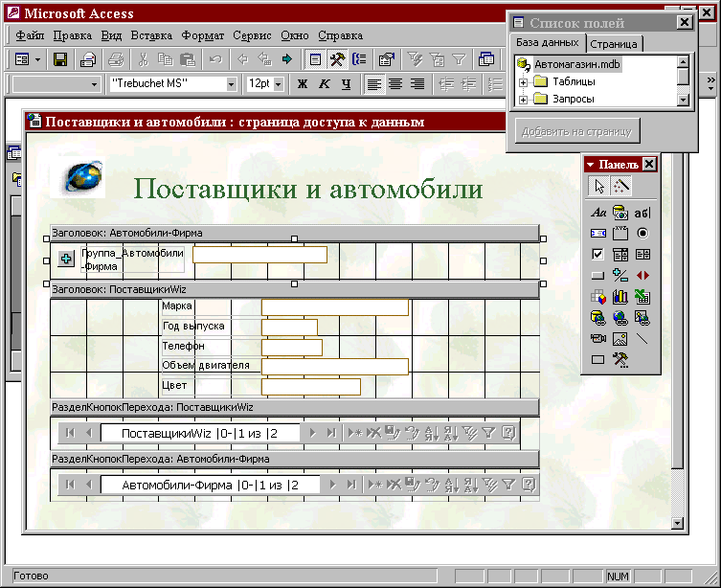This screenshot has width=721, height=588.
Task: Open the Вставка menu
Action: pyautogui.click(x=151, y=35)
